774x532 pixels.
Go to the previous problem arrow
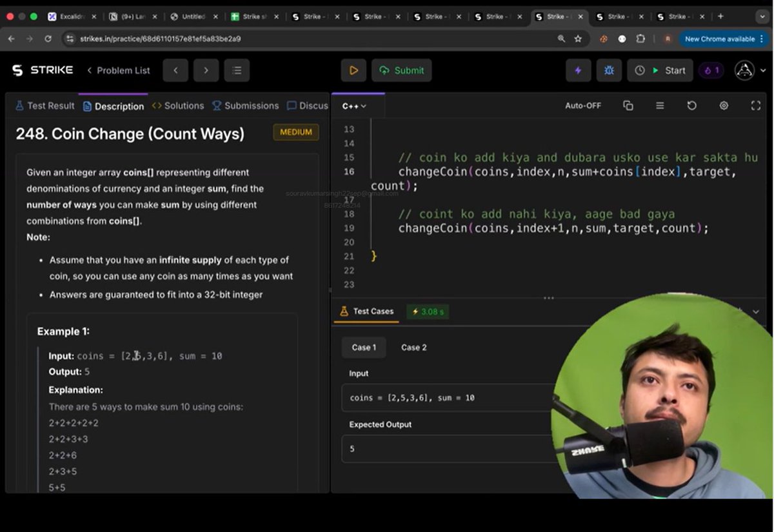pyautogui.click(x=175, y=70)
